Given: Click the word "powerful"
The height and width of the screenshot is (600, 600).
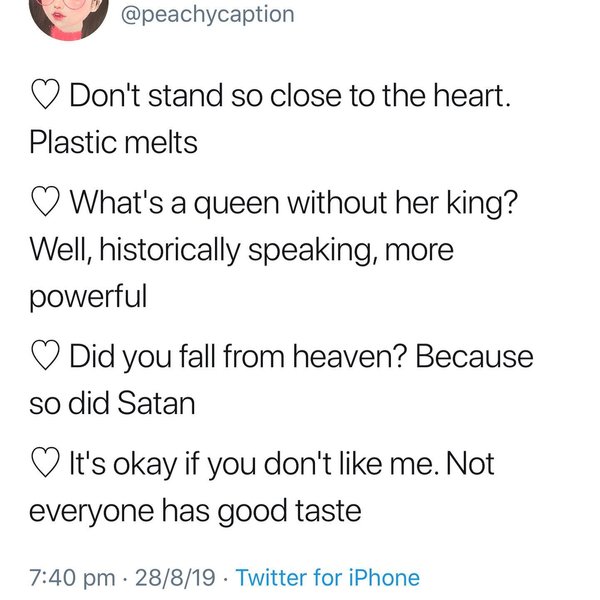Looking at the screenshot, I should point(88,296).
